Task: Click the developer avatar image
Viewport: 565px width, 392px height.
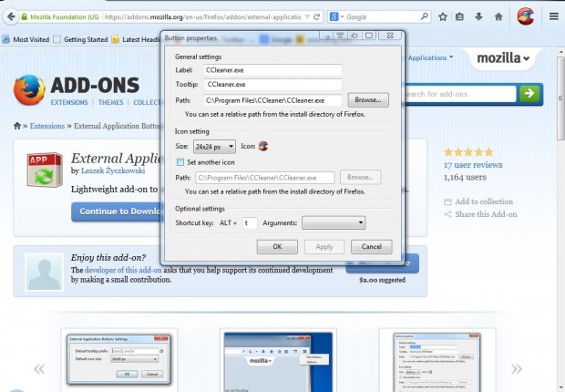Action: (x=44, y=272)
